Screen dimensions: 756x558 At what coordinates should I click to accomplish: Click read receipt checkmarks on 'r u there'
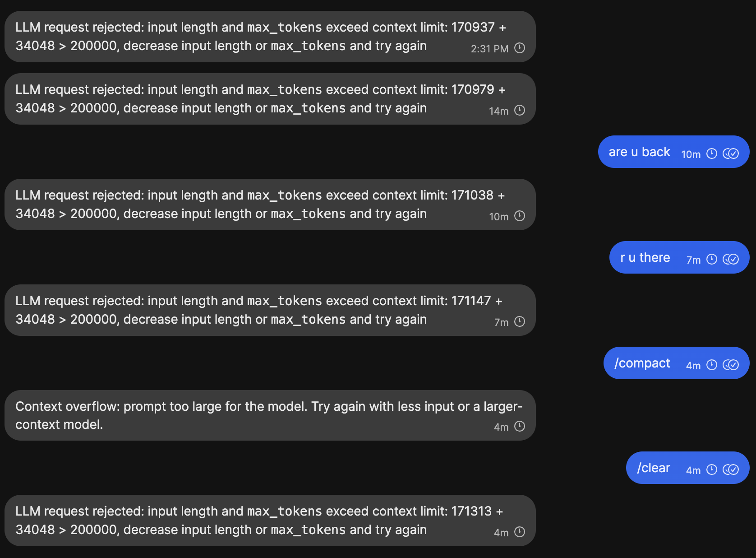coord(731,259)
